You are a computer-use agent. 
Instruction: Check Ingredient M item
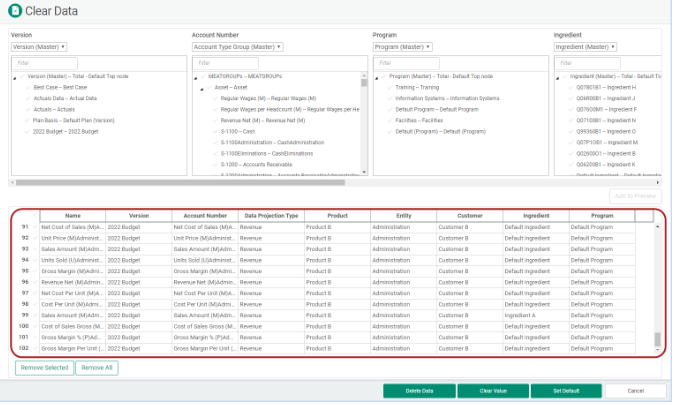pos(571,142)
